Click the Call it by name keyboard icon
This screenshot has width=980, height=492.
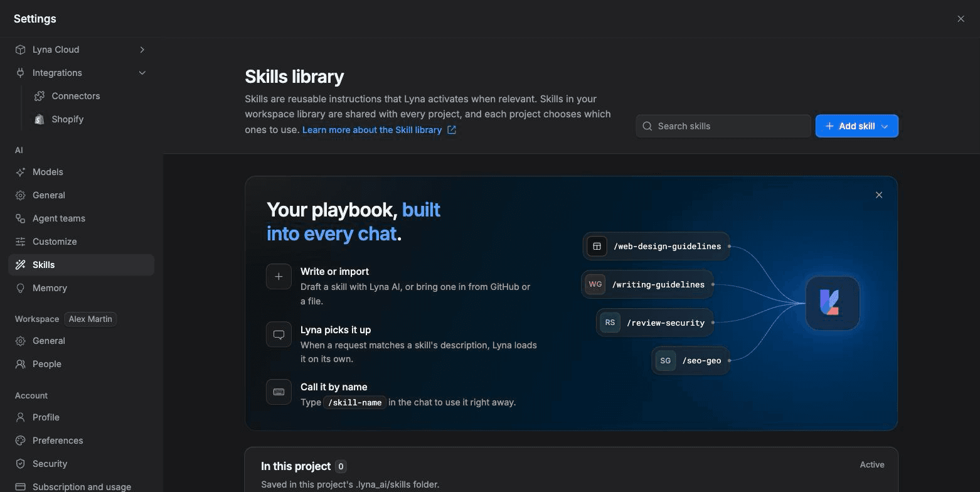click(x=279, y=392)
